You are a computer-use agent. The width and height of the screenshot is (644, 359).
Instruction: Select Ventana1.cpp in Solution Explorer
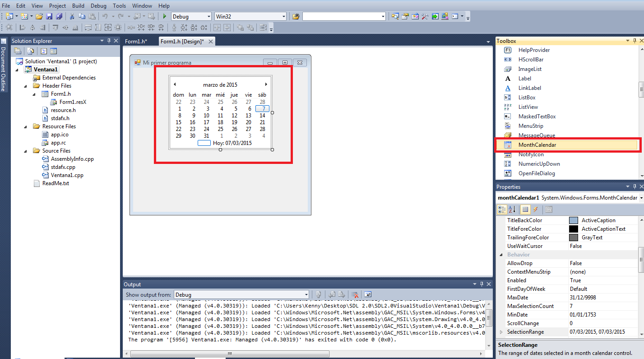[x=67, y=175]
